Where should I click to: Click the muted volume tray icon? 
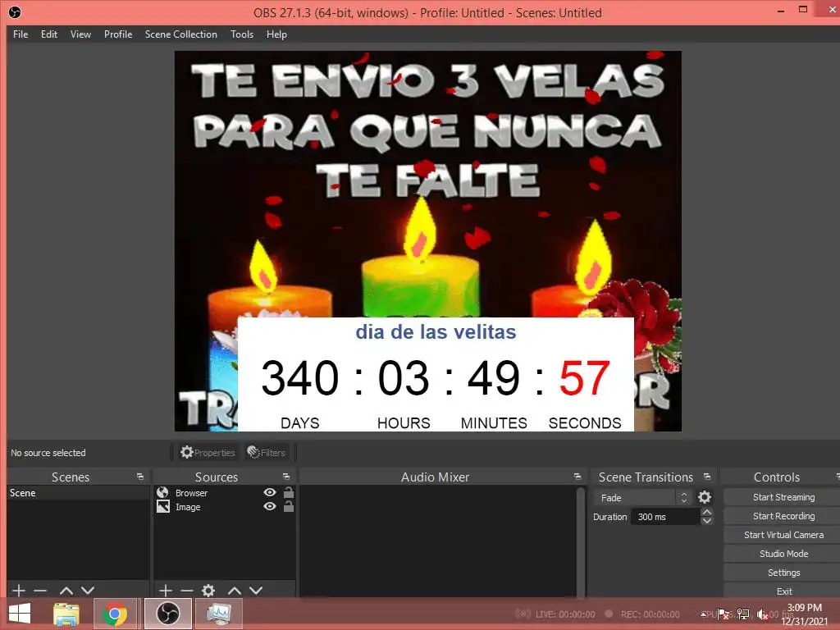point(762,614)
